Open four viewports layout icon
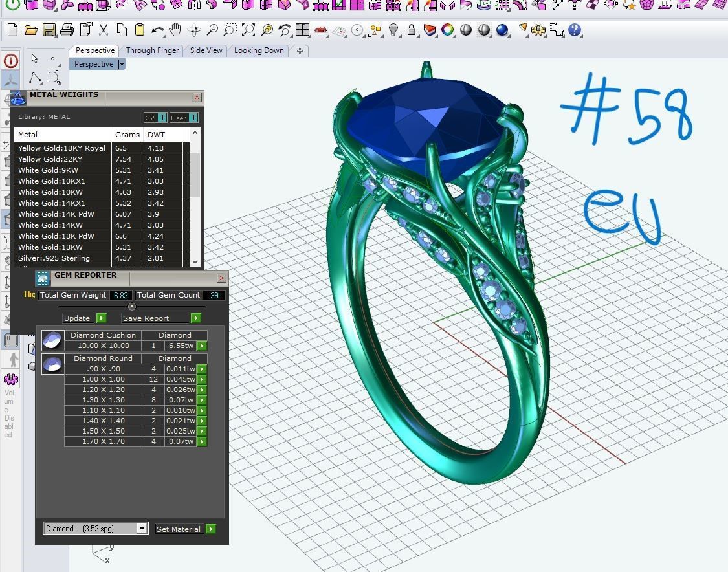Image resolution: width=728 pixels, height=572 pixels. coord(303,30)
